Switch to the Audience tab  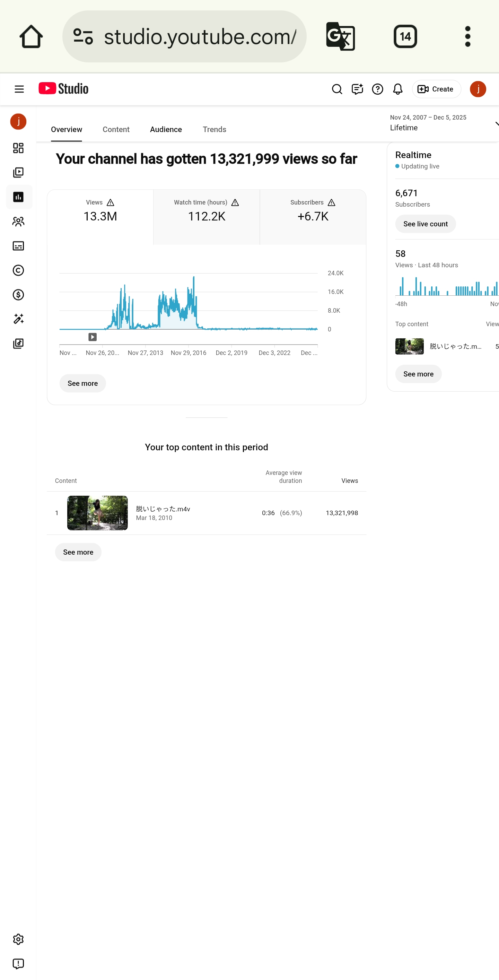(166, 129)
